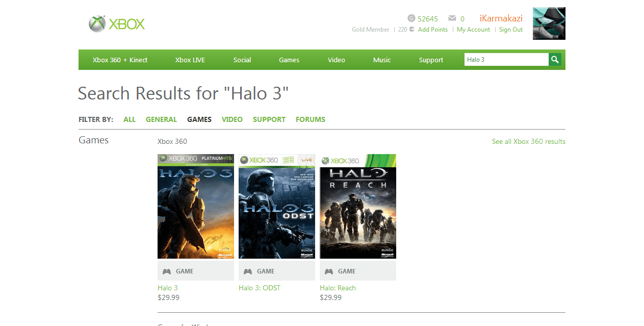
Task: Click the Microsoft Points icon beside 220
Action: [x=412, y=30]
